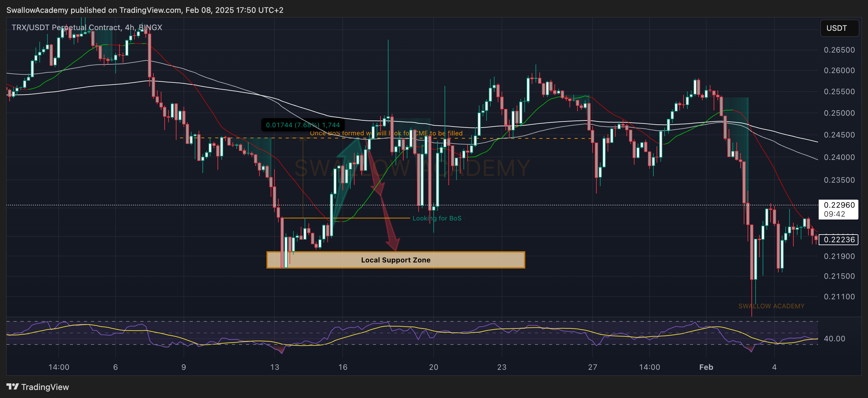
Task: Click the 0.24000 price axis label
Action: (x=839, y=157)
